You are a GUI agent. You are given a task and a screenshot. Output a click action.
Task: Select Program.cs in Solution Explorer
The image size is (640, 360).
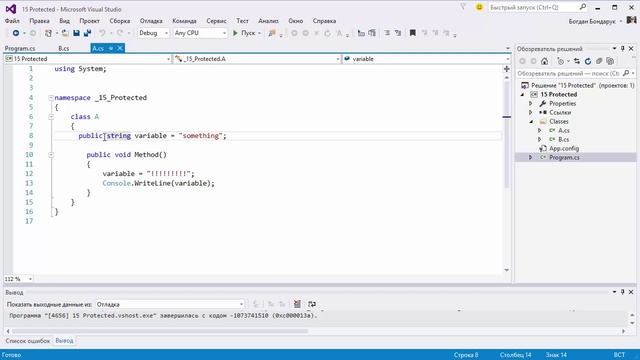[564, 158]
